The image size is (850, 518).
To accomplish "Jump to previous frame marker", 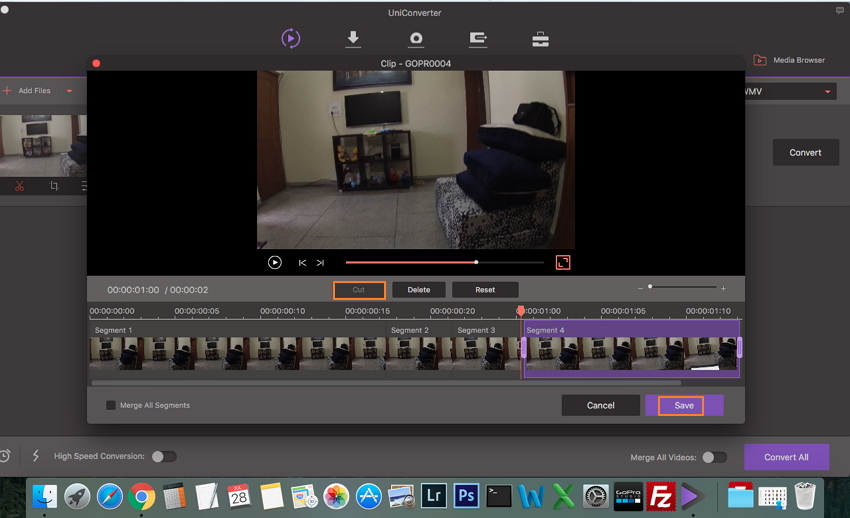I will [302, 263].
